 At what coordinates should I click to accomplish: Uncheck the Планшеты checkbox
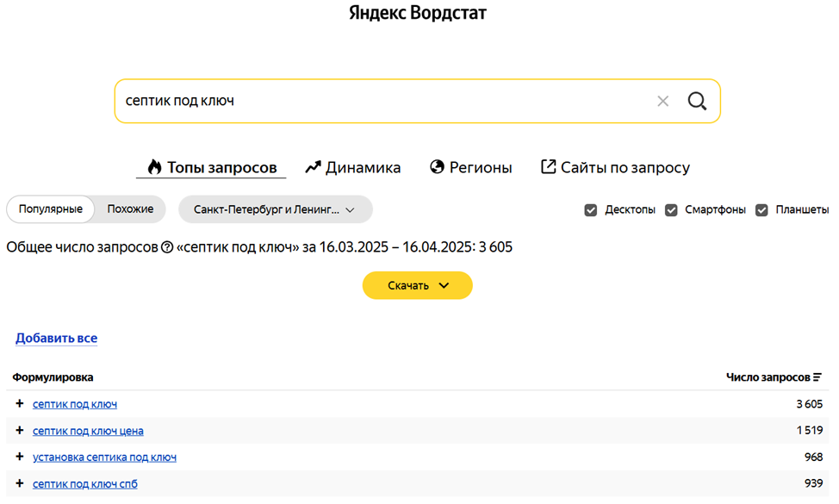tap(761, 210)
